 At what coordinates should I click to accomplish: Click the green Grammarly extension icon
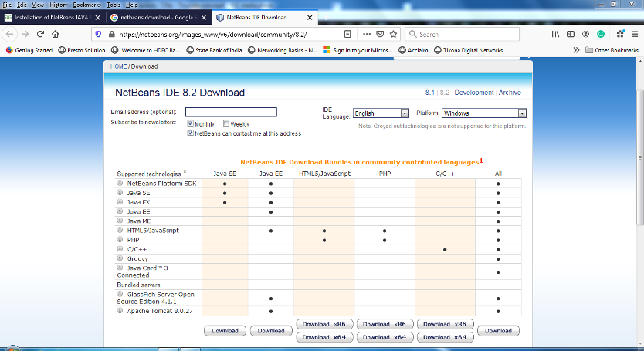point(601,34)
